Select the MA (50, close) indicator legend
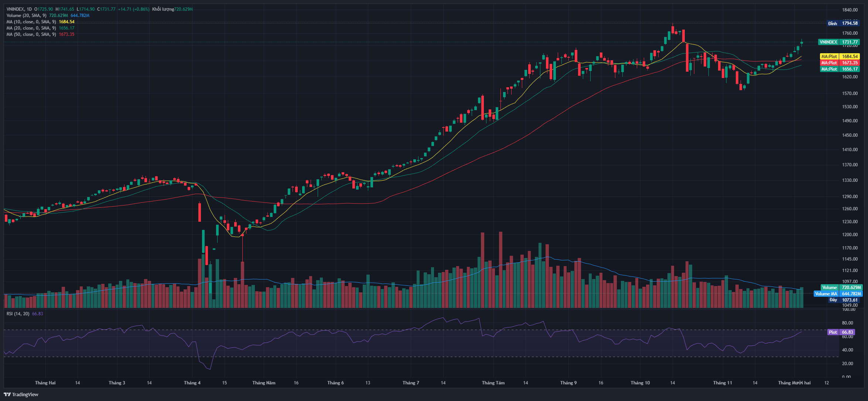The image size is (868, 401). point(31,34)
